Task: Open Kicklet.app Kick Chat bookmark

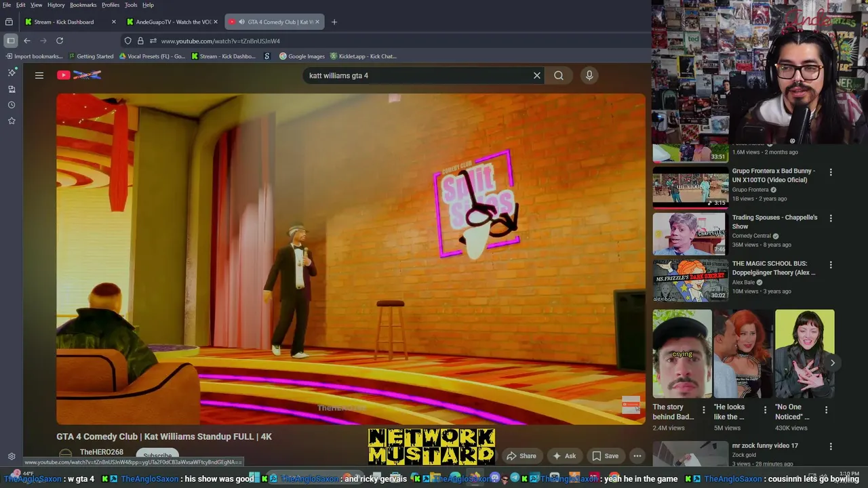Action: tap(363, 56)
